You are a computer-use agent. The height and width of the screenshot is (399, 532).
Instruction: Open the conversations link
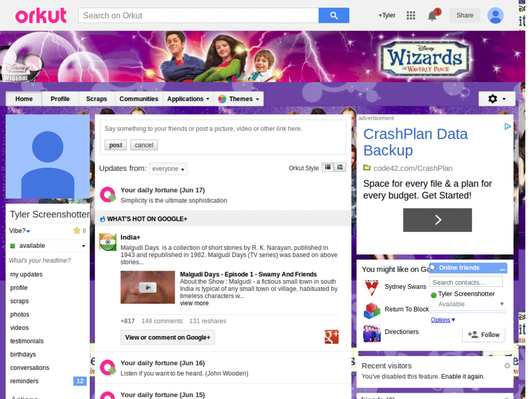point(30,367)
